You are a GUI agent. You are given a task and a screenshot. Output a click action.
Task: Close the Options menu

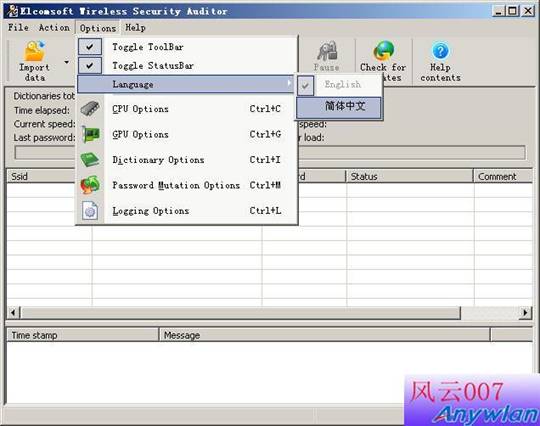98,28
